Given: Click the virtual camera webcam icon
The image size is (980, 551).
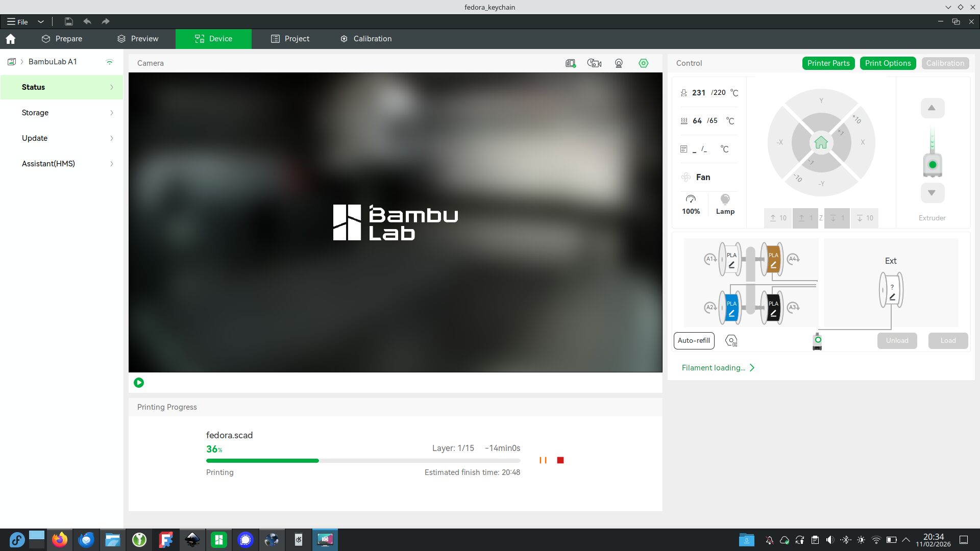Looking at the screenshot, I should click(x=619, y=63).
